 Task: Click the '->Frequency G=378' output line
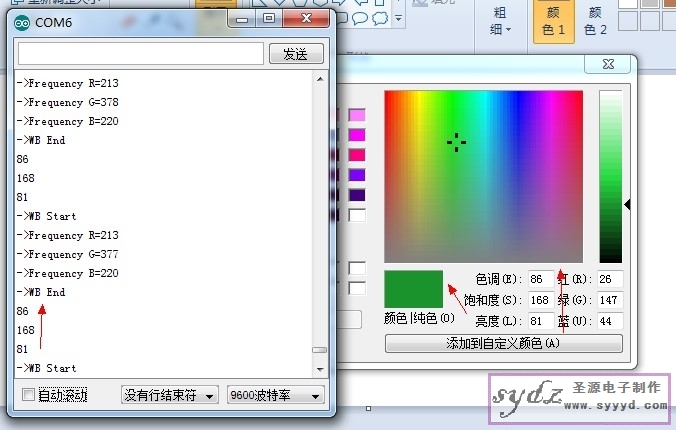pyautogui.click(x=67, y=102)
